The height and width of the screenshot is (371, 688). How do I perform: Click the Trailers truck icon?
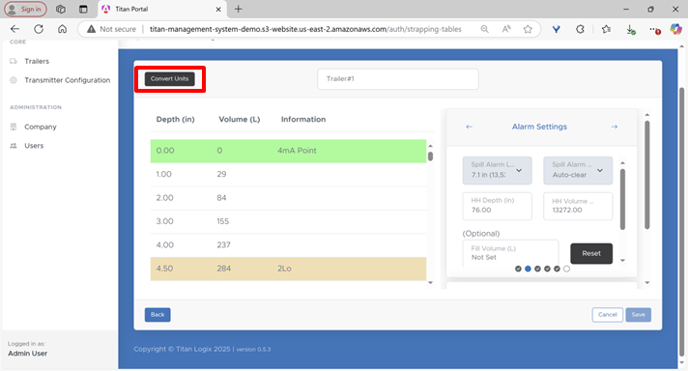coord(13,61)
